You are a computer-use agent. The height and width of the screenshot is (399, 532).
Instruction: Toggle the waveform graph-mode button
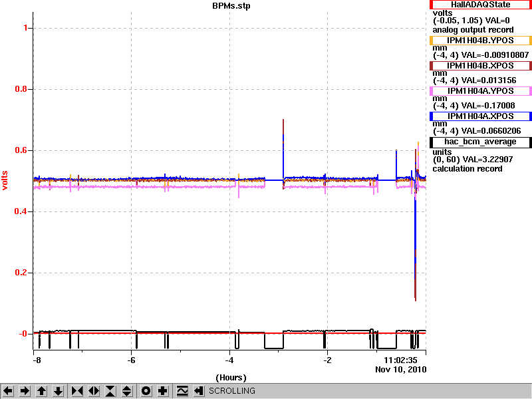click(182, 391)
